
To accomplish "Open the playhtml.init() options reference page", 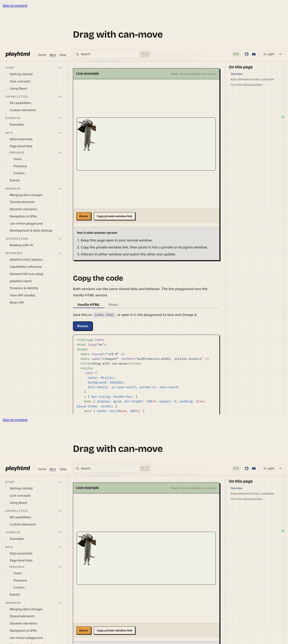I will point(26,259).
